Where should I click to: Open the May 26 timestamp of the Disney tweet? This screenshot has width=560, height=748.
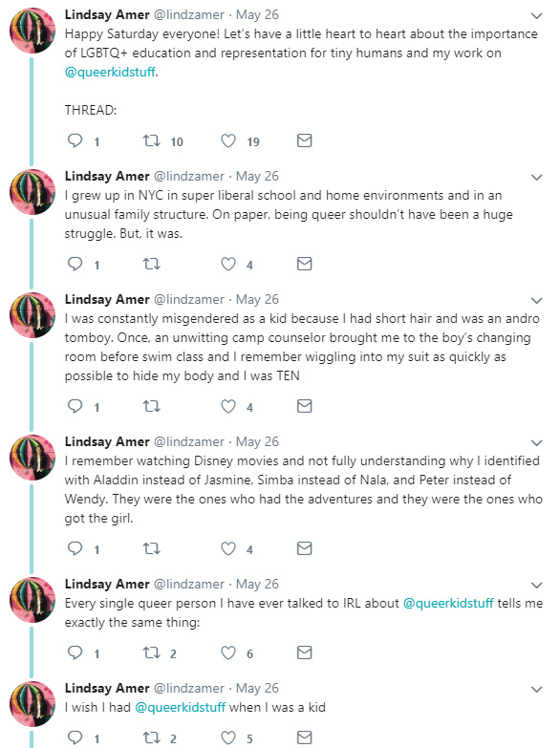[x=257, y=441]
